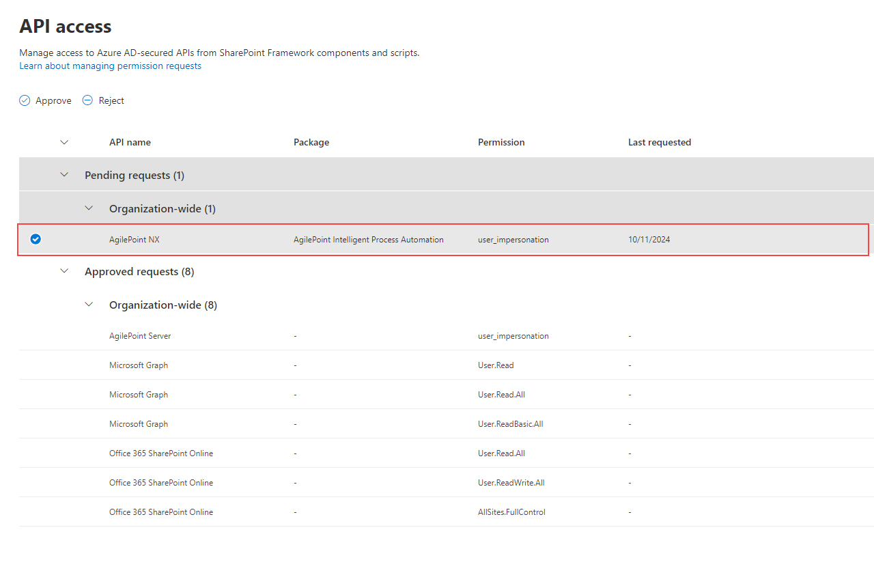Click user_impersonation in the AgilePoint NX row

pos(513,240)
